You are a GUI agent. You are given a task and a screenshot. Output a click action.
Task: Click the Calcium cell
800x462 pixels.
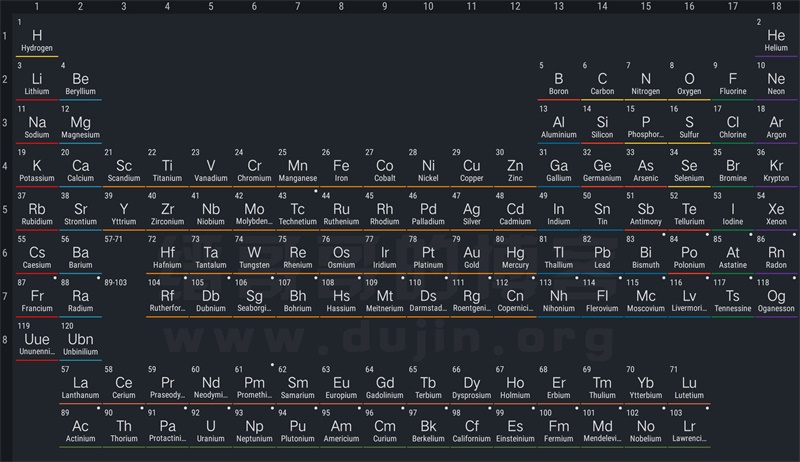81,166
